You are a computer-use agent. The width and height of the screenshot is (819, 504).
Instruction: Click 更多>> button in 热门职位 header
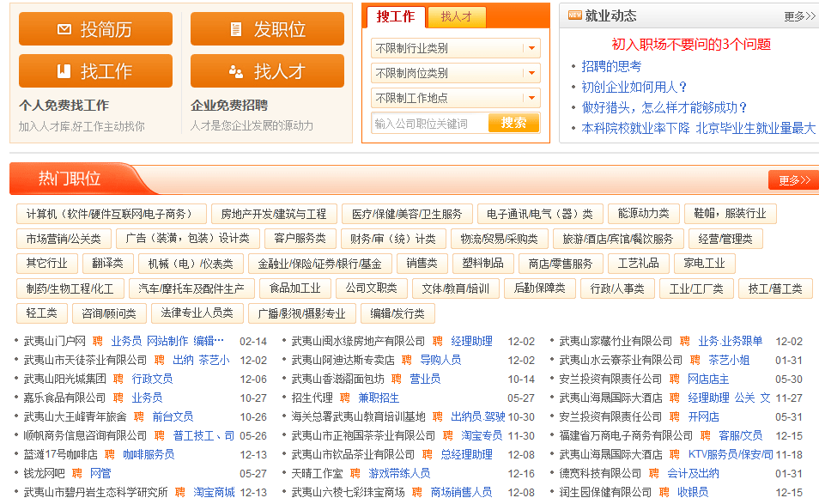pyautogui.click(x=794, y=180)
